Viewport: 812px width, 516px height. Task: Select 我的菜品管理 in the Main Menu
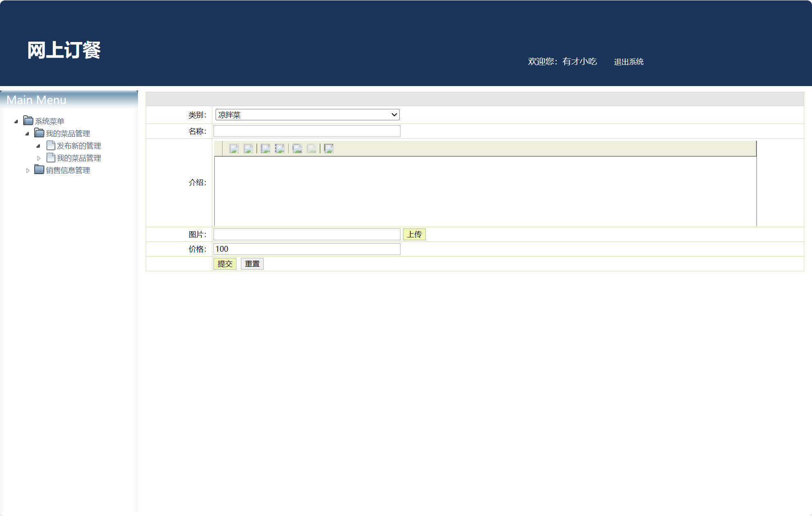tap(79, 158)
